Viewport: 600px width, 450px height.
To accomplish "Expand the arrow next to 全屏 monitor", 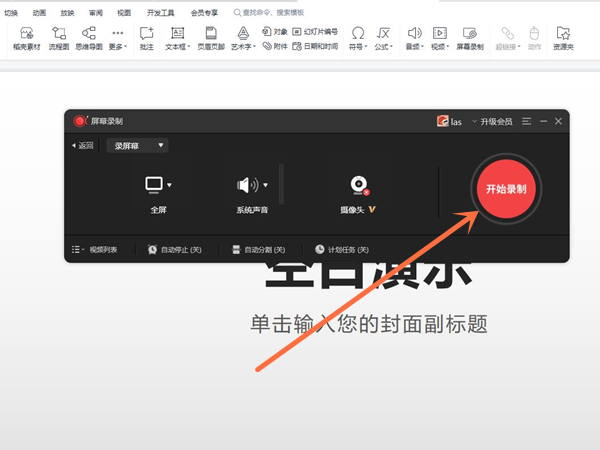I will click(170, 185).
